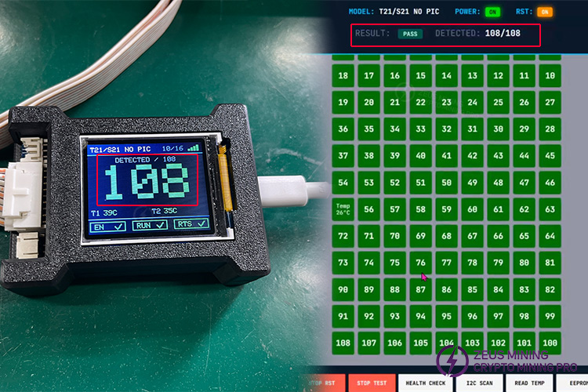Click chip cell 61
Screen dimensions: 588x392
coord(498,209)
